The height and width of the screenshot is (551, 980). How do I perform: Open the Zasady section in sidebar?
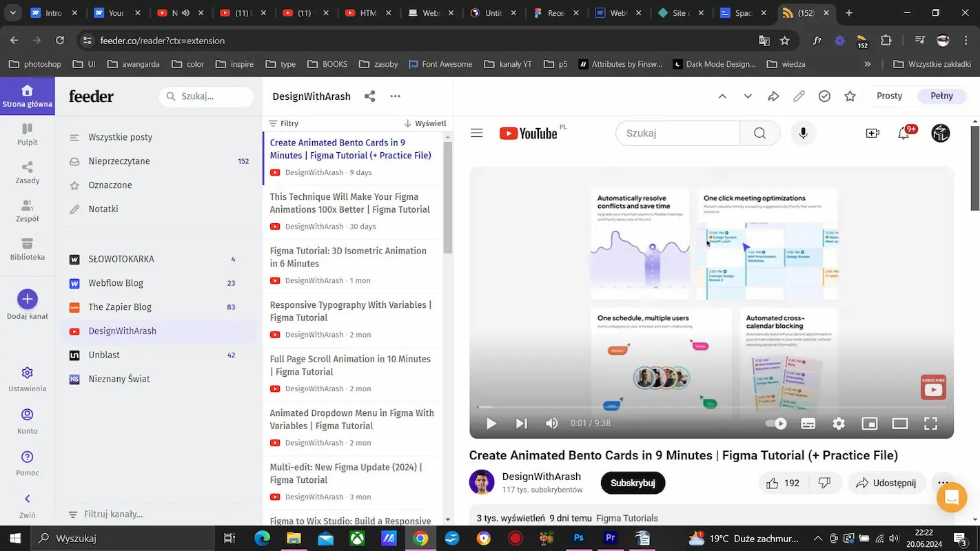28,172
